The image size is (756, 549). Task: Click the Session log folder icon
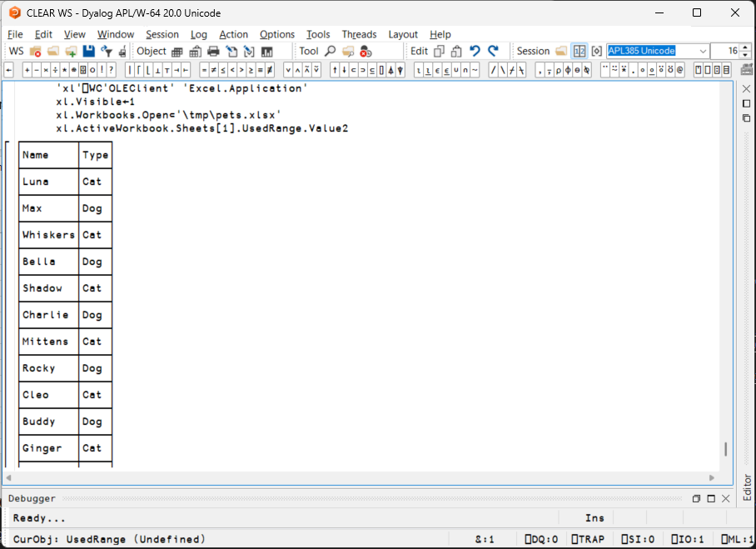point(561,51)
